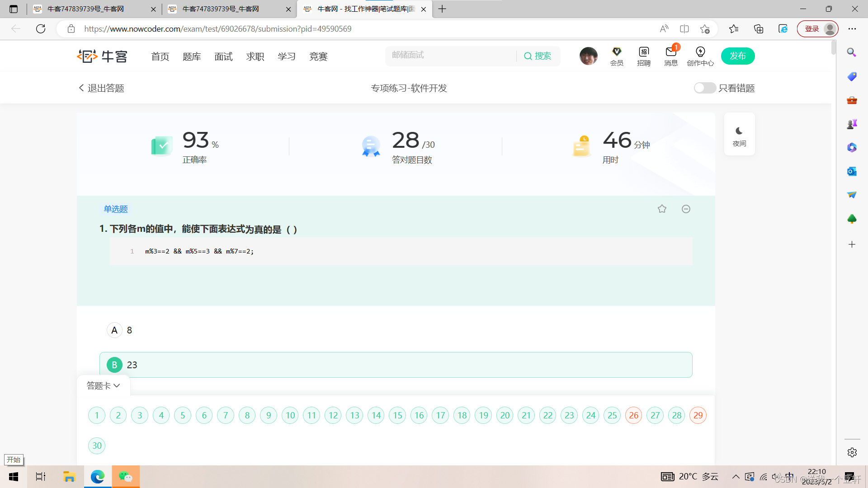868x488 pixels.
Task: Click the 发布 publish button
Action: click(x=737, y=56)
